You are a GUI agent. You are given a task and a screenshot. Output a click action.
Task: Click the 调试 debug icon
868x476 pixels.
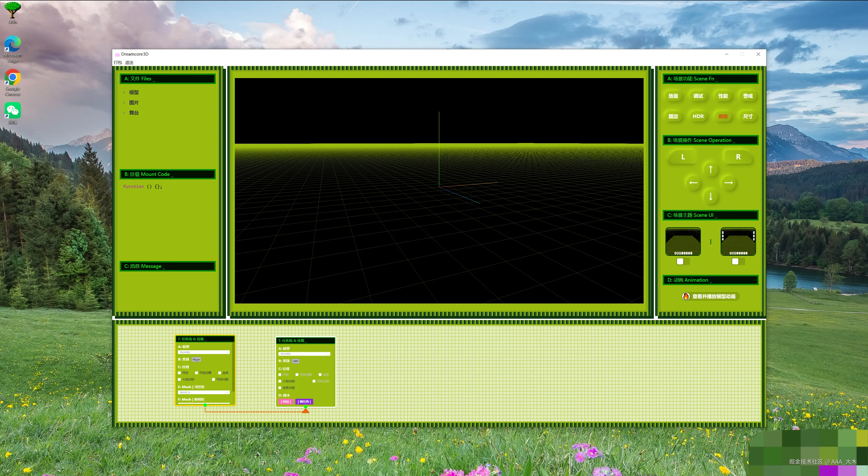698,96
